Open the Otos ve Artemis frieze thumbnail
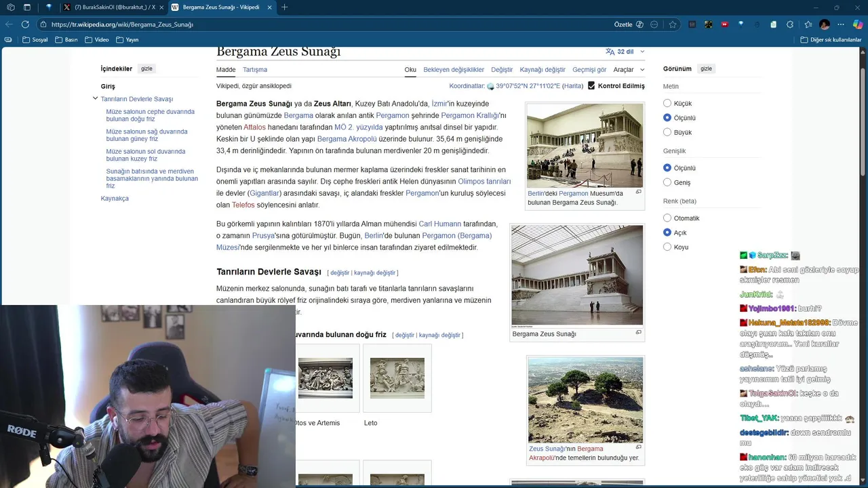The width and height of the screenshot is (868, 488). 325,378
